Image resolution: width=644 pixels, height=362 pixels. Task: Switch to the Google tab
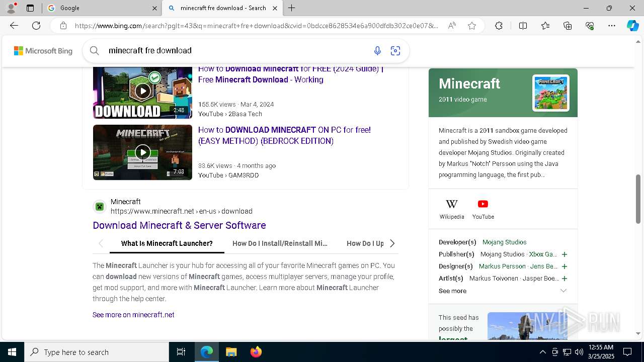point(101,8)
